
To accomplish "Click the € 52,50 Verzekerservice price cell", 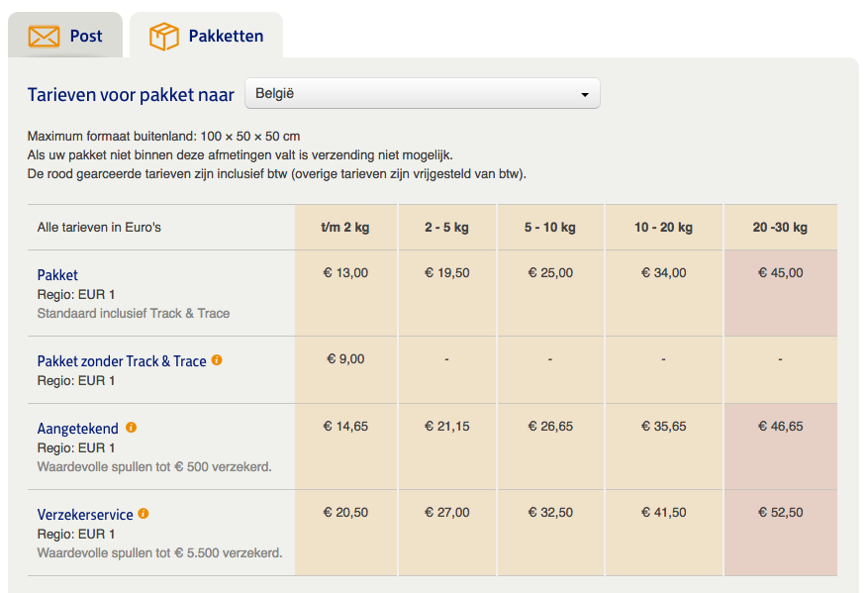I will point(781,533).
